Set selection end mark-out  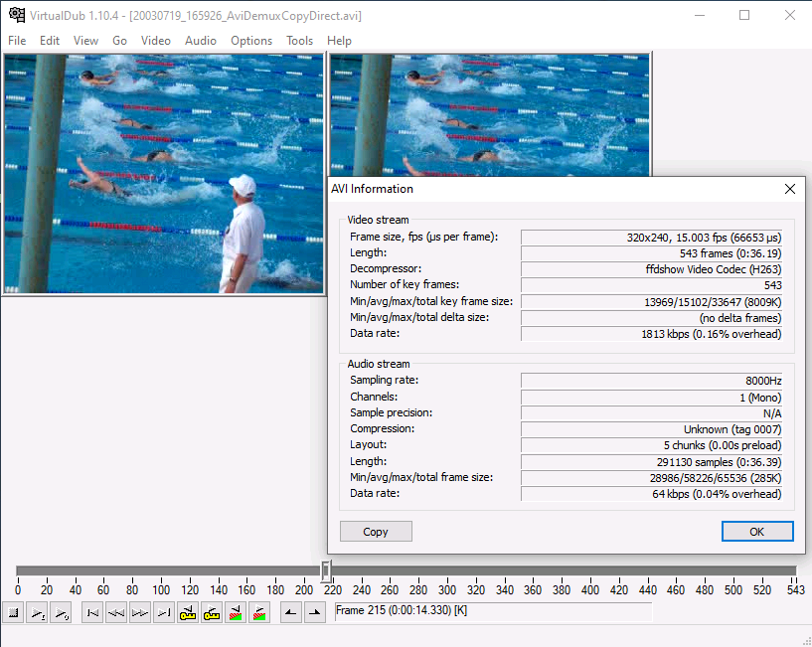click(x=315, y=613)
